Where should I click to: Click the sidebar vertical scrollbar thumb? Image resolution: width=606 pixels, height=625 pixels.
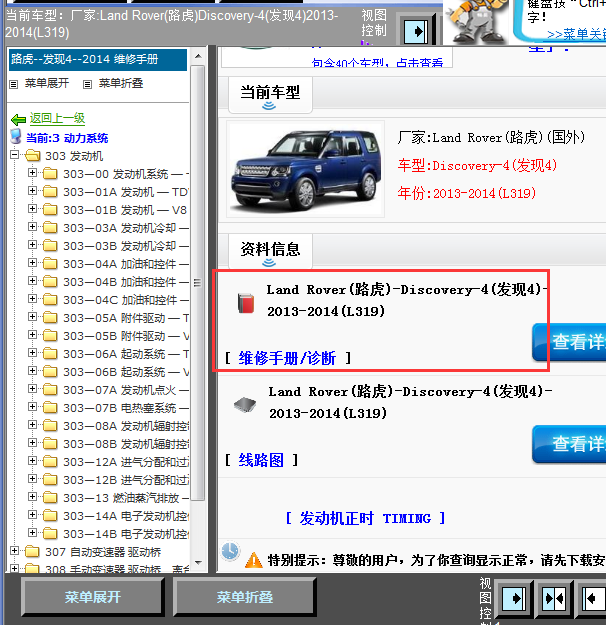click(x=197, y=283)
